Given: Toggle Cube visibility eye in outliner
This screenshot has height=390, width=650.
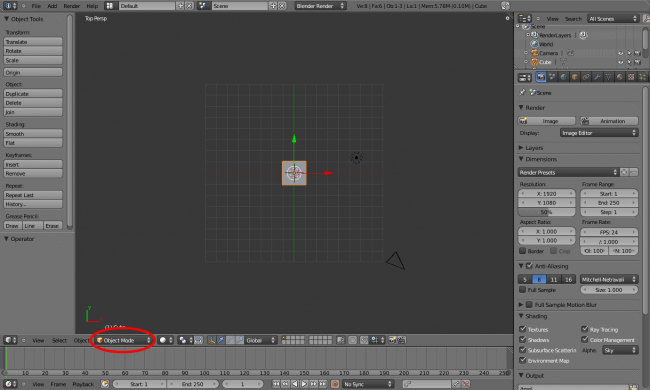Looking at the screenshot, I should click(x=621, y=62).
